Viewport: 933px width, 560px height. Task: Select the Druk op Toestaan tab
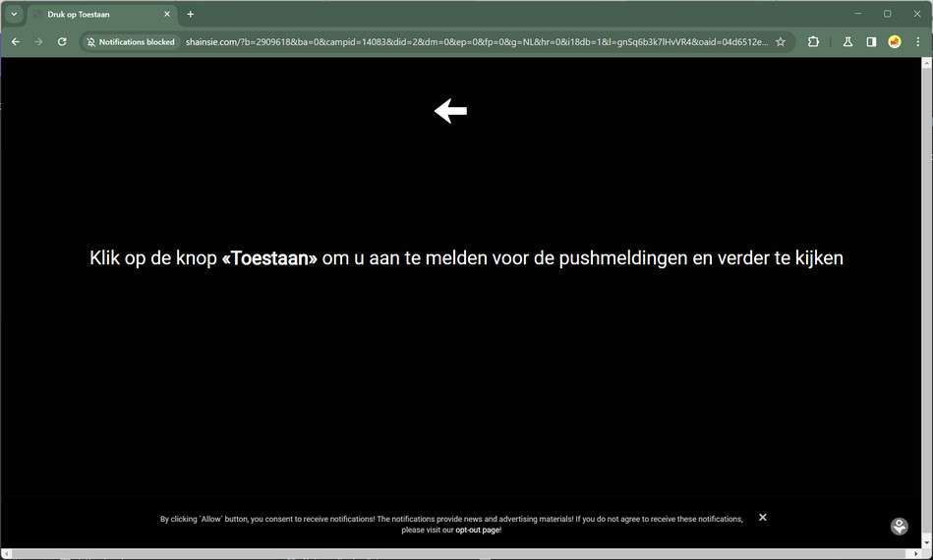coord(101,14)
